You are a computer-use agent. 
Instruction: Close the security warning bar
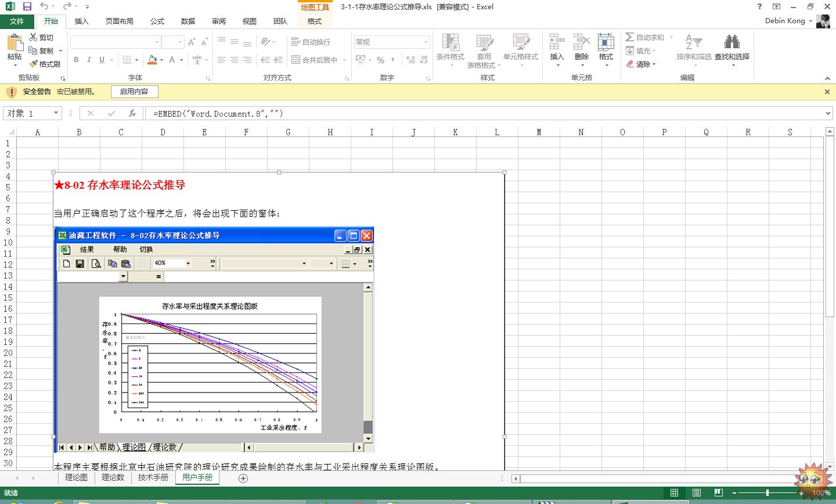[x=827, y=92]
